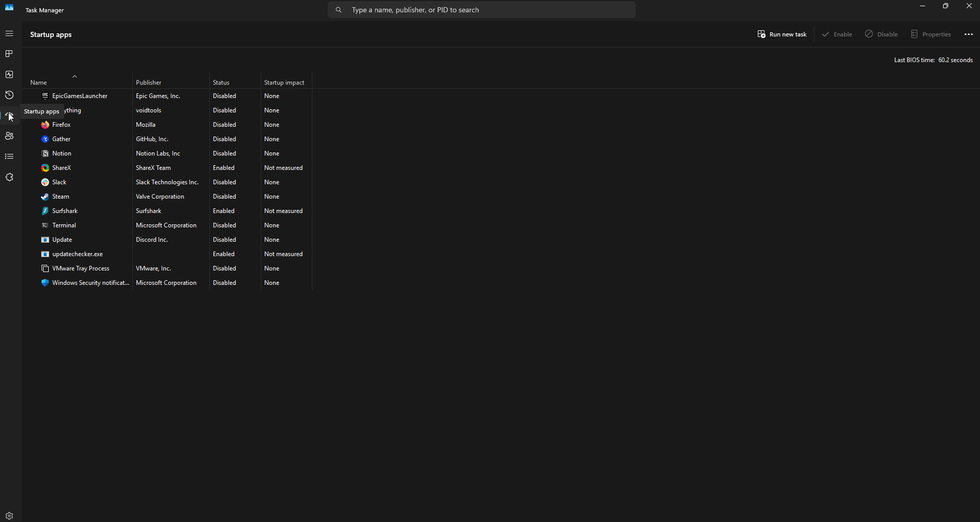Click the Enable toolbar button
980x522 pixels.
tap(837, 34)
